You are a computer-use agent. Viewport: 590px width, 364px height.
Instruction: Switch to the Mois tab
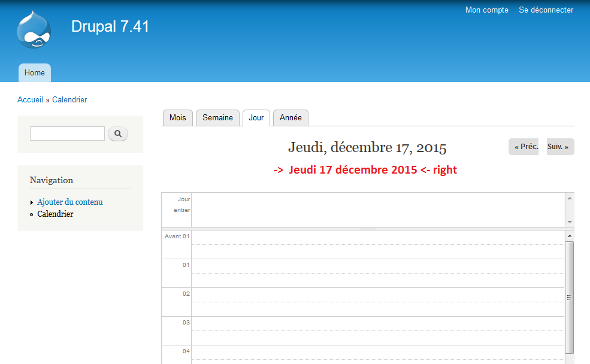point(178,118)
